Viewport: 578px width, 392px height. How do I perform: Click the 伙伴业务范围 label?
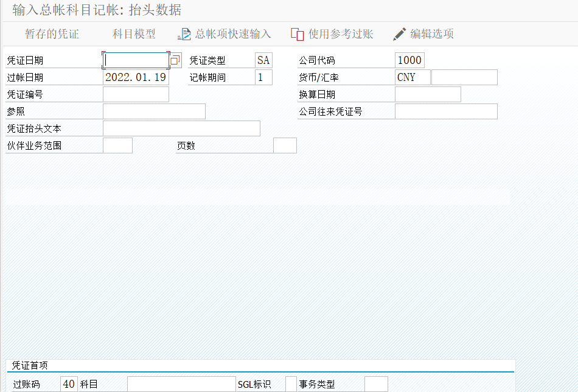34,145
